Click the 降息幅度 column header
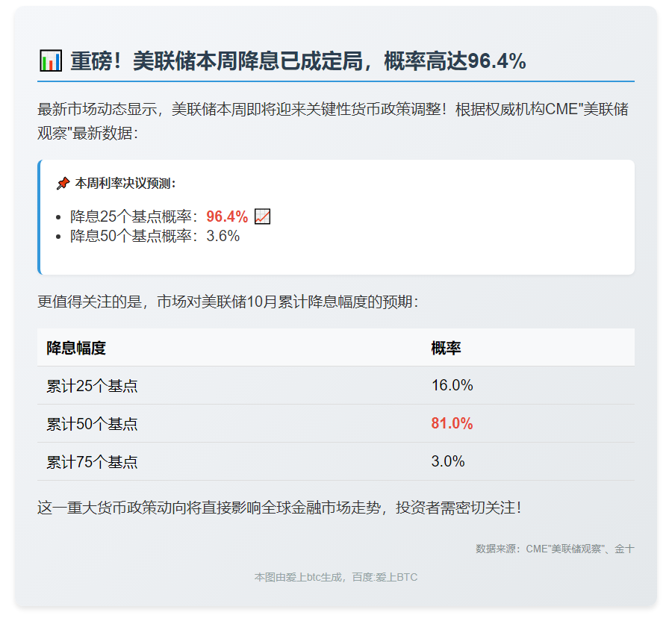Image resolution: width=672 pixels, height=630 pixels. 76,348
